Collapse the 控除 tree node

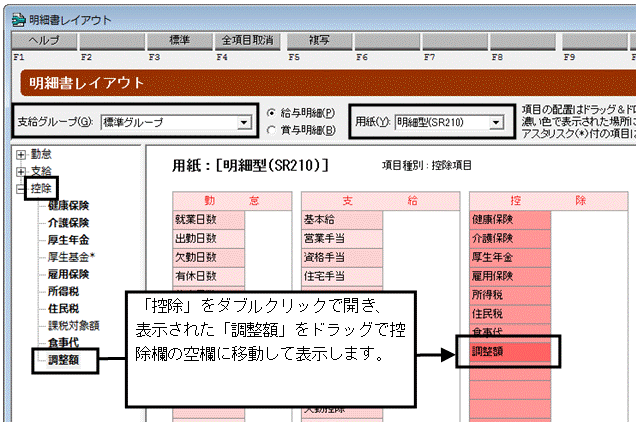tap(21, 189)
